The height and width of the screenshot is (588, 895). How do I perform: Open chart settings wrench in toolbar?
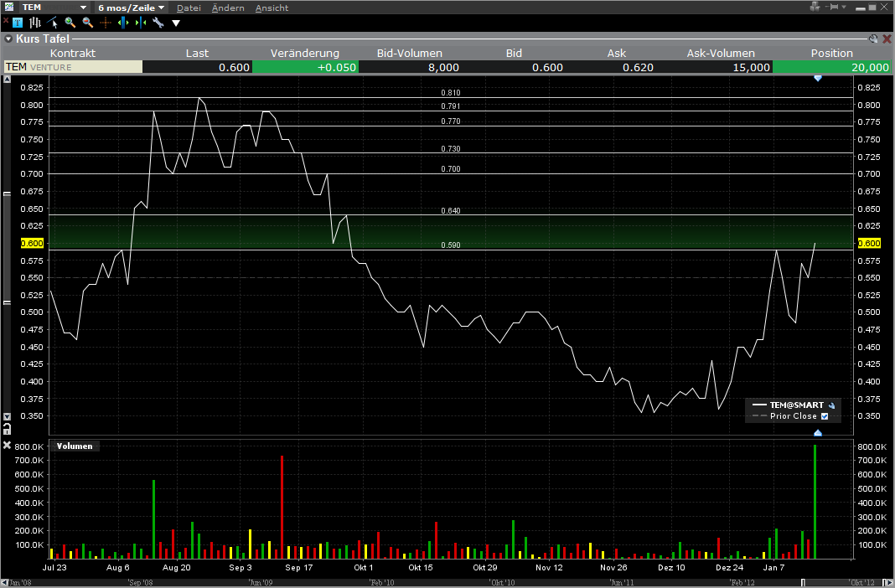pyautogui.click(x=158, y=23)
